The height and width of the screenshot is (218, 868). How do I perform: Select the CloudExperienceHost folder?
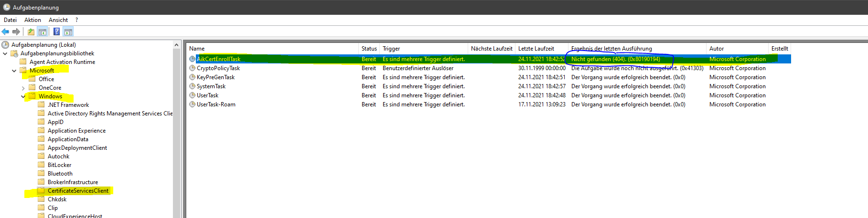(75, 216)
